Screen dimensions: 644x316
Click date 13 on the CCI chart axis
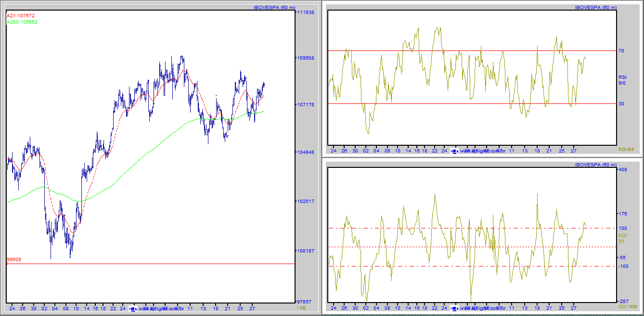click(x=525, y=307)
